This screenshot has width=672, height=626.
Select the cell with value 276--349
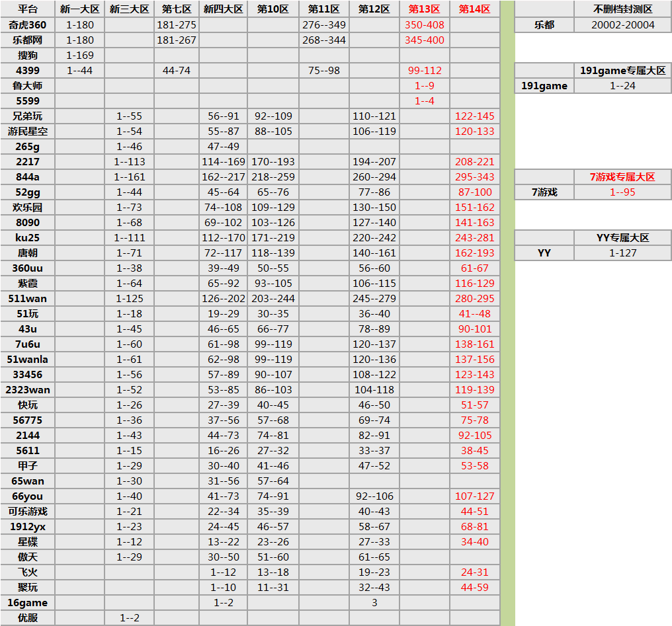tap(324, 25)
